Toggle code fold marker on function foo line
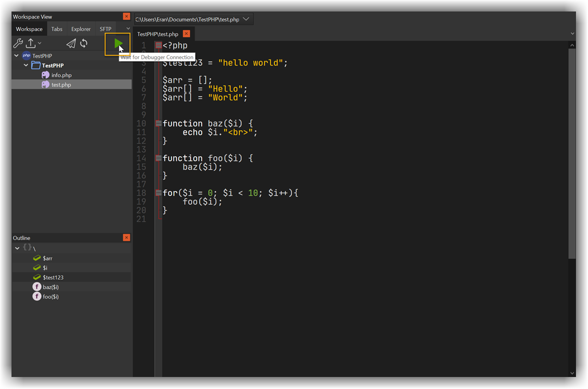Image resolution: width=588 pixels, height=389 pixels. click(158, 158)
